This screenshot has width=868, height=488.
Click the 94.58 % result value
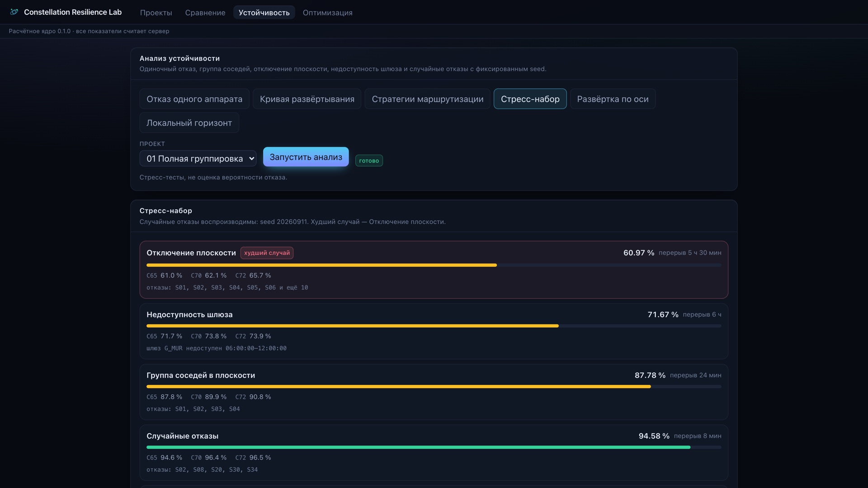654,436
